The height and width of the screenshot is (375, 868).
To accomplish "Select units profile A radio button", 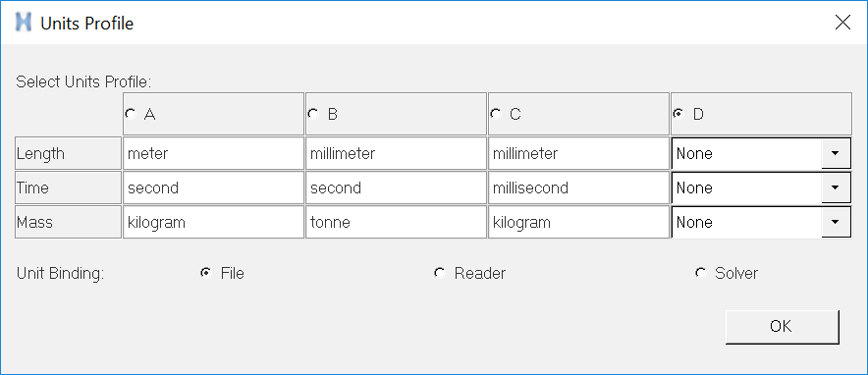I will pyautogui.click(x=131, y=114).
